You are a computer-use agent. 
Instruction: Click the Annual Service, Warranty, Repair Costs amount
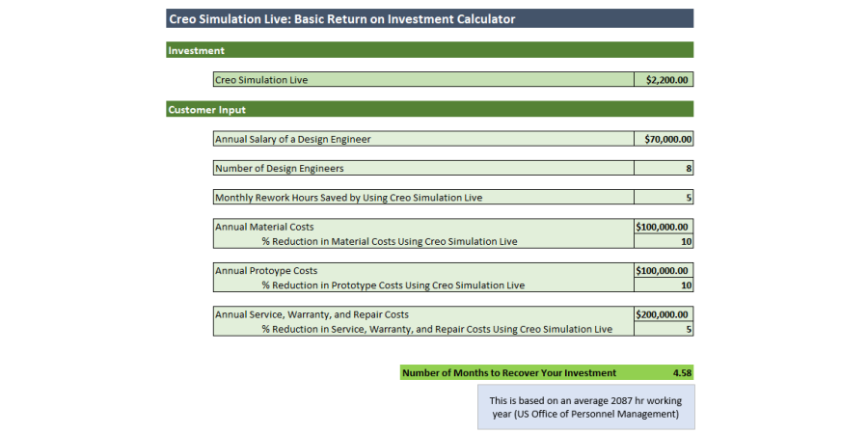point(664,314)
